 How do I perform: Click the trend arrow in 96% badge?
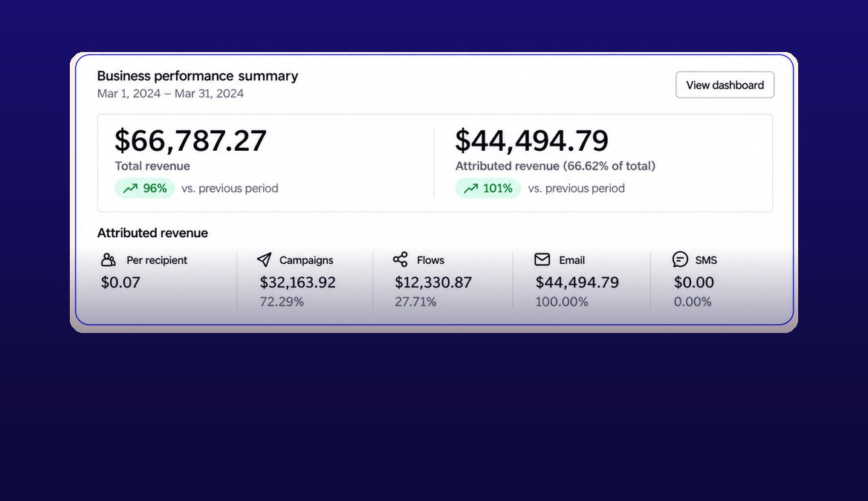pos(130,188)
